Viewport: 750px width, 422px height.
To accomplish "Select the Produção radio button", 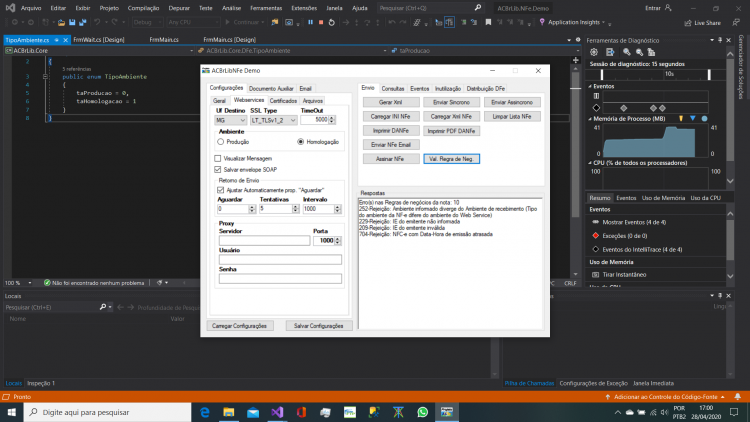I will (x=221, y=142).
